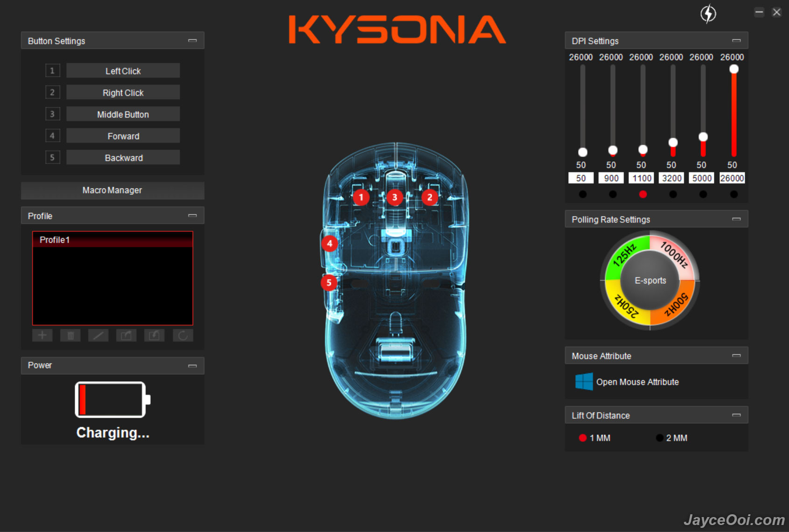Activate the DPI stage dot under 900
789x532 pixels.
pyautogui.click(x=613, y=194)
